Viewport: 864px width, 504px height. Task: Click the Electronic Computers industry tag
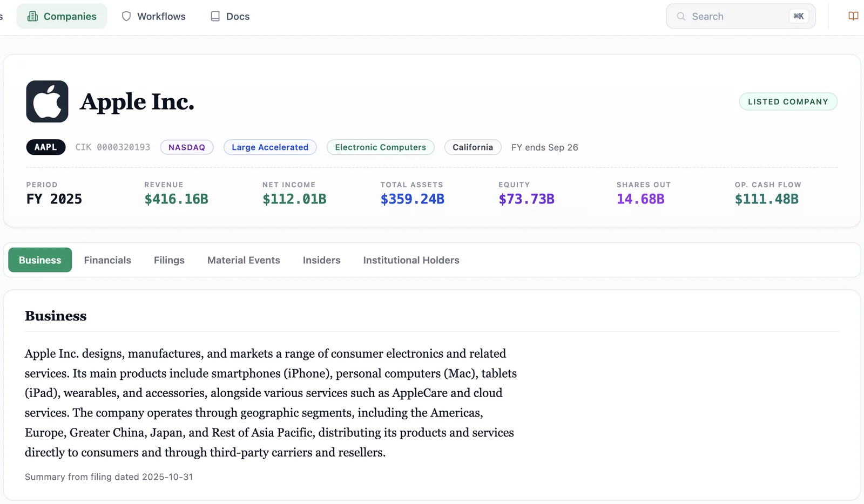coord(380,147)
